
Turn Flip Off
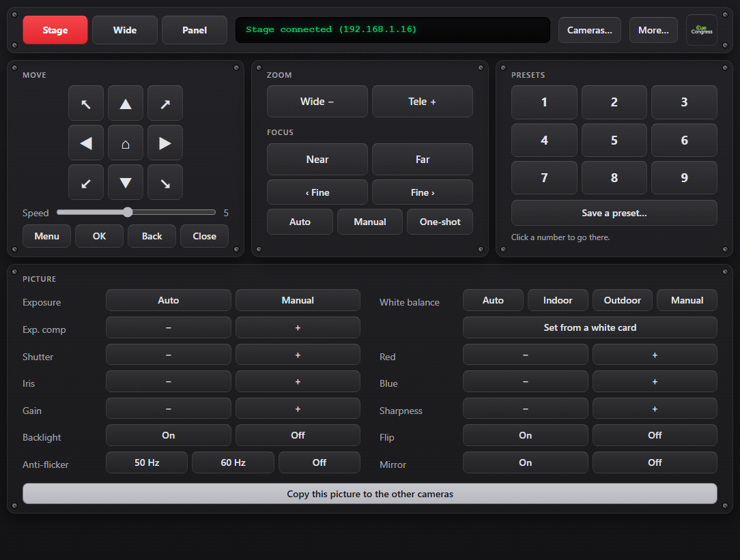click(655, 435)
